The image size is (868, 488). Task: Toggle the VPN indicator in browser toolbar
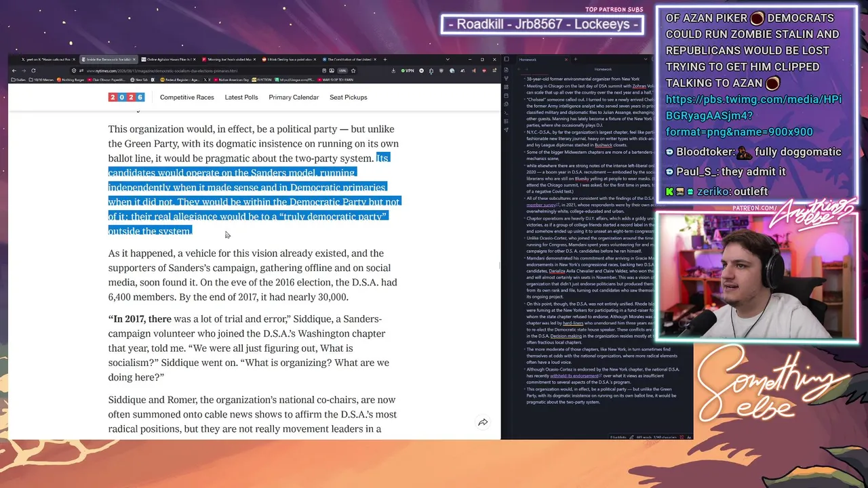(x=408, y=70)
